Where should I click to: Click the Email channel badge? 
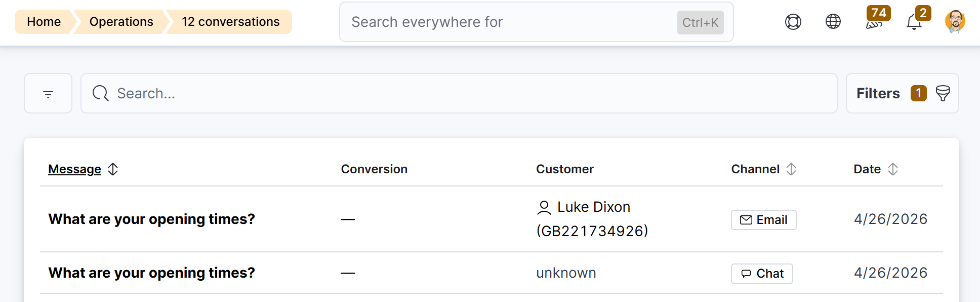[x=763, y=219]
